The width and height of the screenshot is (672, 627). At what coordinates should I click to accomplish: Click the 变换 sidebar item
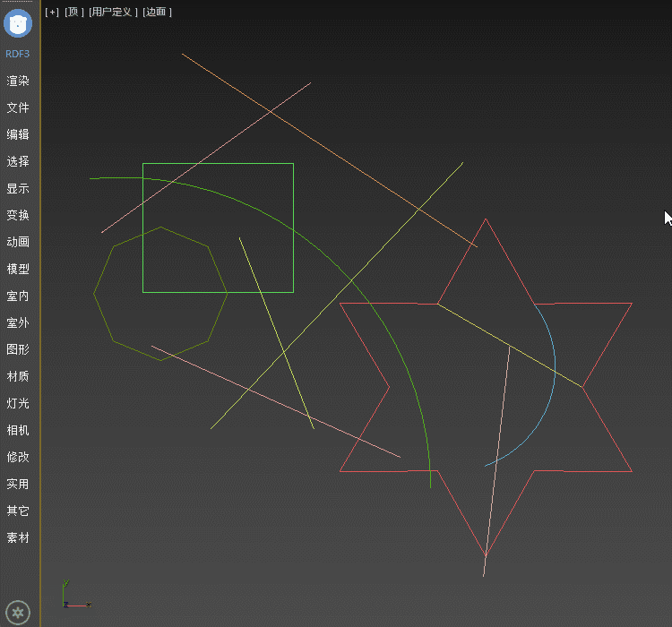point(18,215)
